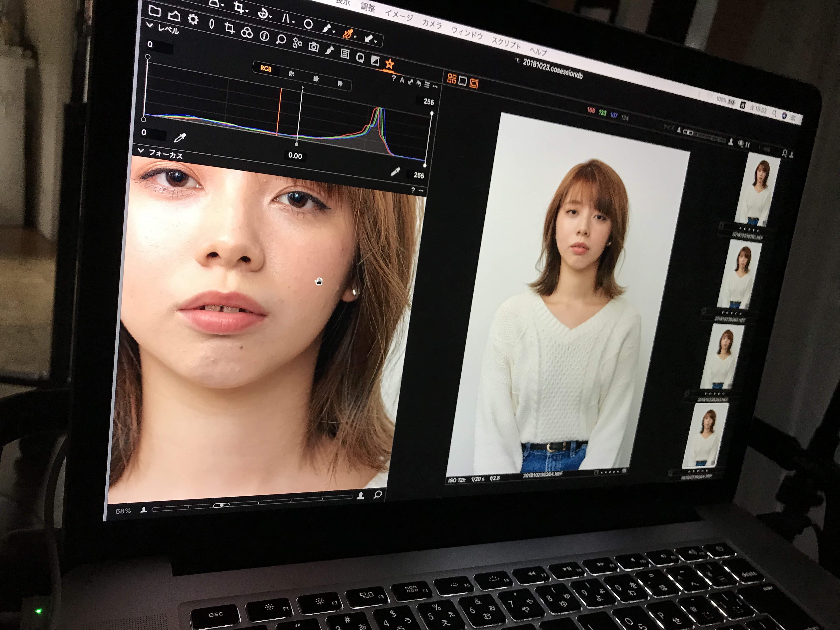Click the Focus window magnifier pick icon
Image resolution: width=840 pixels, height=630 pixels.
coord(377,494)
